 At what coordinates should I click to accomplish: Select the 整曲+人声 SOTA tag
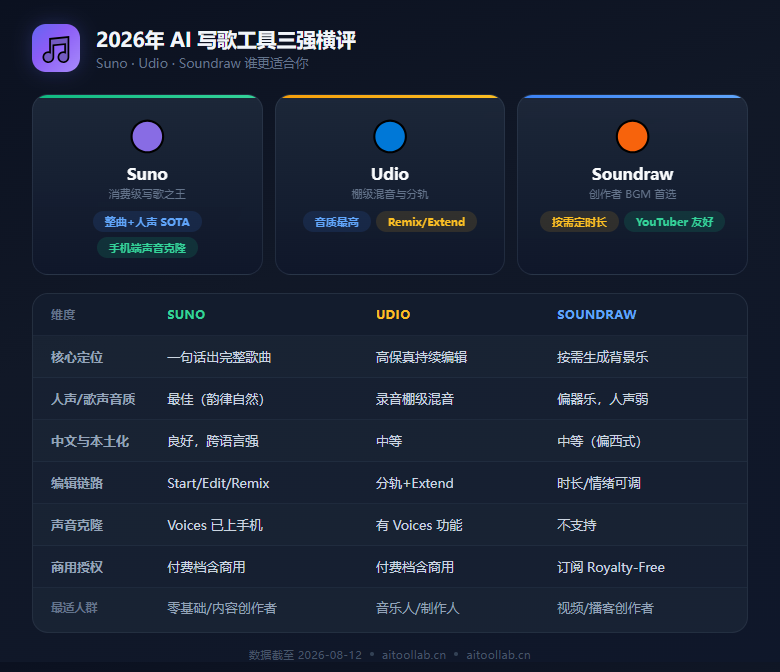[147, 222]
